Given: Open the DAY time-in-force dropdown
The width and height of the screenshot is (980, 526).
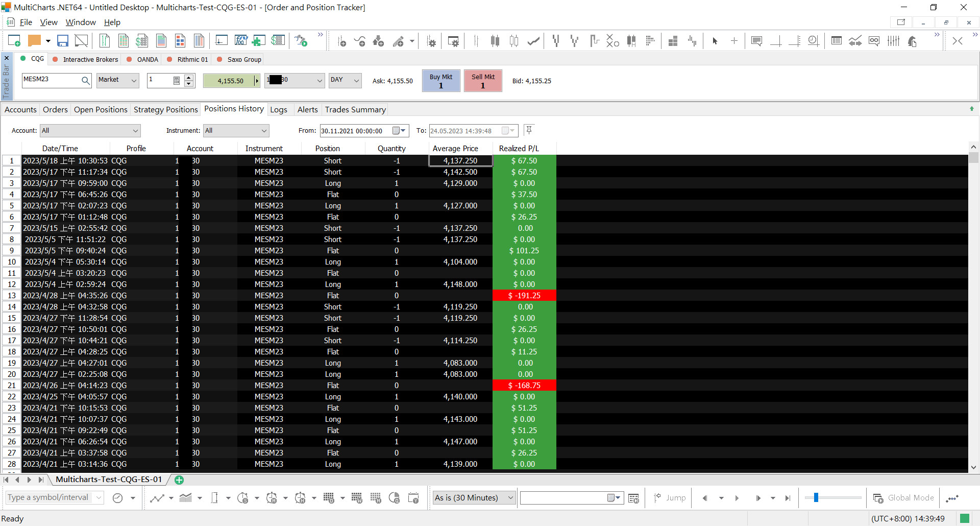Looking at the screenshot, I should (x=345, y=80).
